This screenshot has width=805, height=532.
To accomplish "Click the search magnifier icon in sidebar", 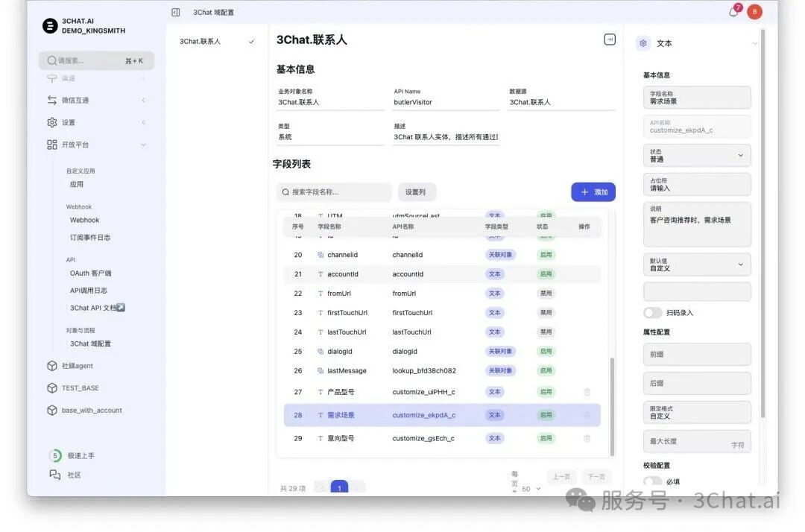I will click(x=51, y=60).
